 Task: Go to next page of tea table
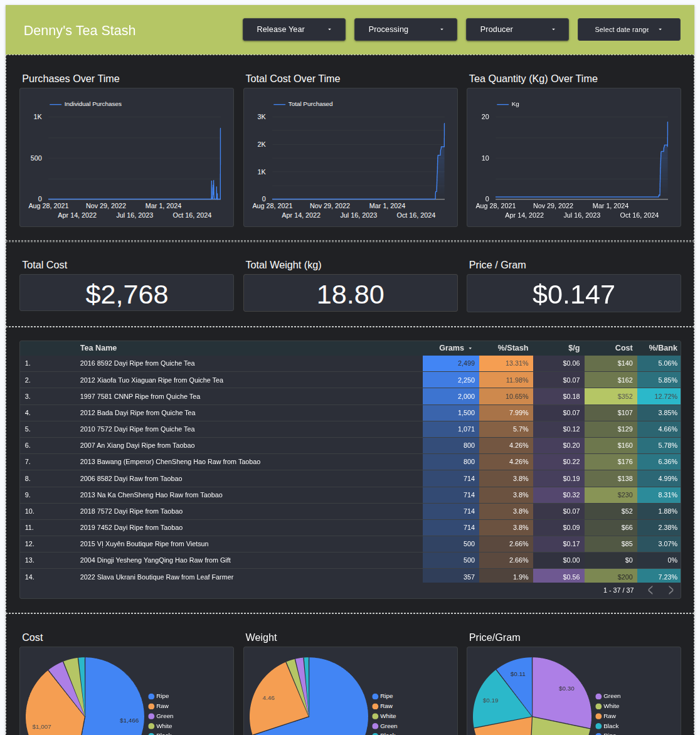671,590
